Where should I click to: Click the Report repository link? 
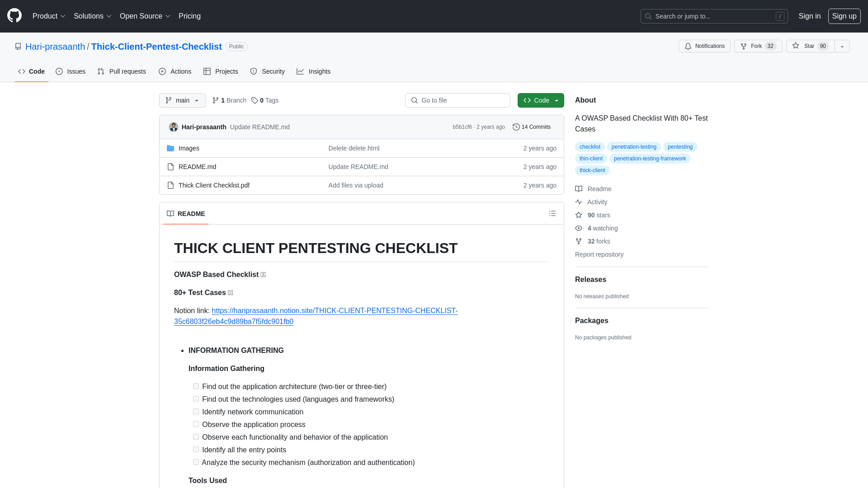click(599, 254)
